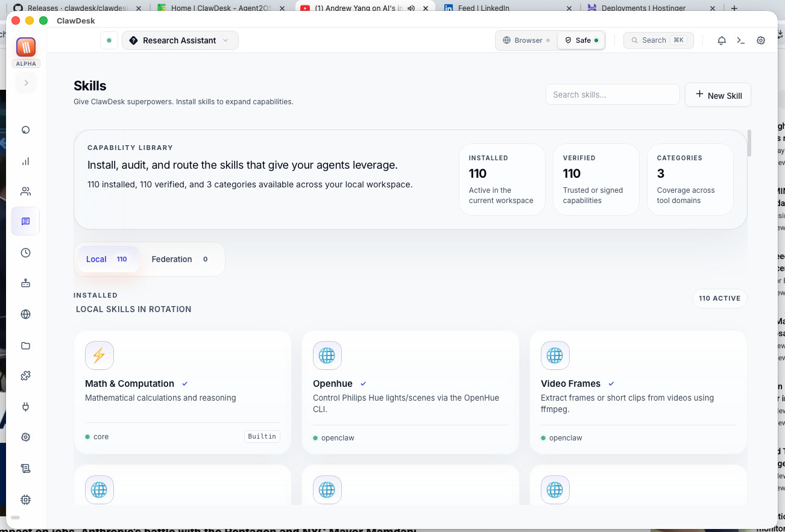The width and height of the screenshot is (785, 532).
Task: Toggle Safe mode in the top bar
Action: click(581, 40)
